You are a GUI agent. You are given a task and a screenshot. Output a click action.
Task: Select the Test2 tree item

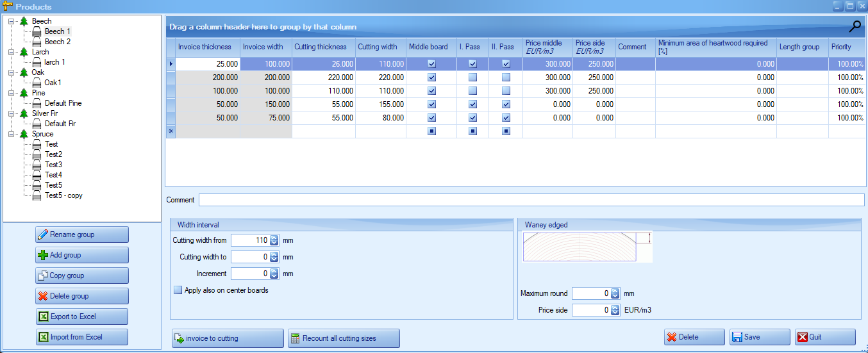(53, 154)
